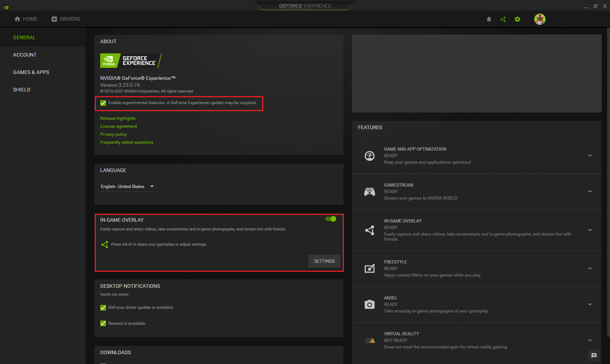610x364 pixels.
Task: Click the GeForce Experience logo in About
Action: [x=131, y=61]
